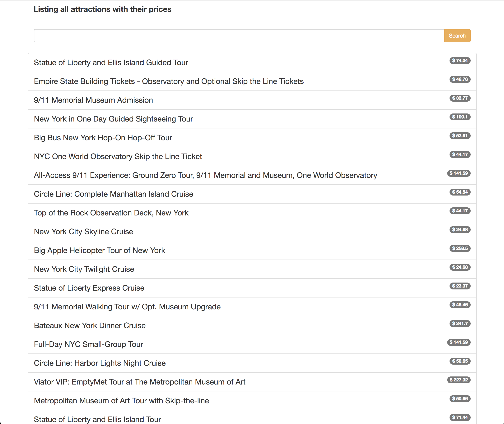Choose Top of the Rock Observation Deck
This screenshot has height=424, width=504.
pos(111,213)
